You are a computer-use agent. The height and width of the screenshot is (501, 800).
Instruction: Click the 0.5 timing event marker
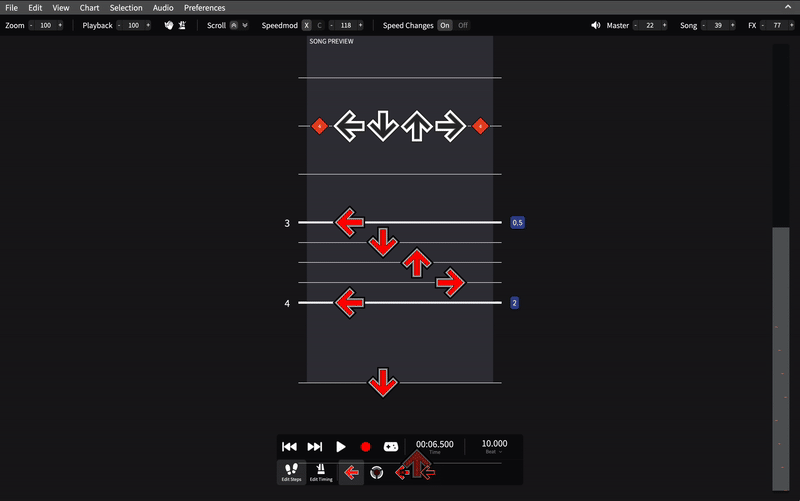pos(517,222)
